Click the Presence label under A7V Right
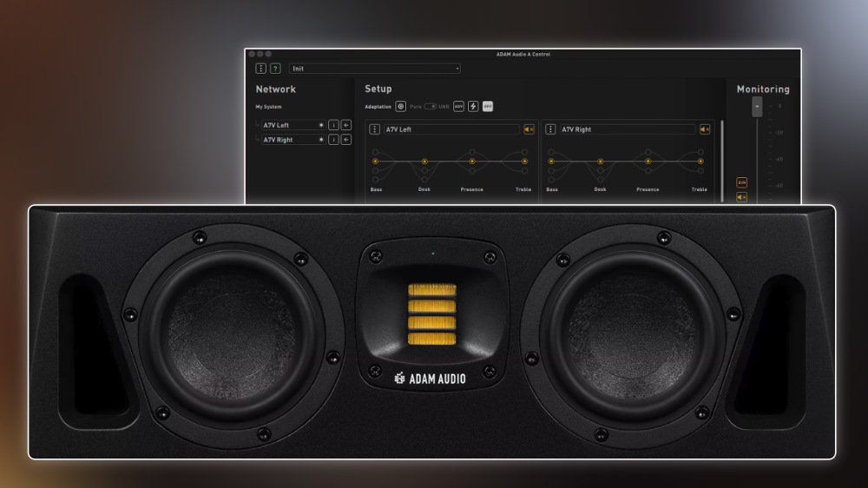Image resolution: width=868 pixels, height=488 pixels. (x=648, y=189)
